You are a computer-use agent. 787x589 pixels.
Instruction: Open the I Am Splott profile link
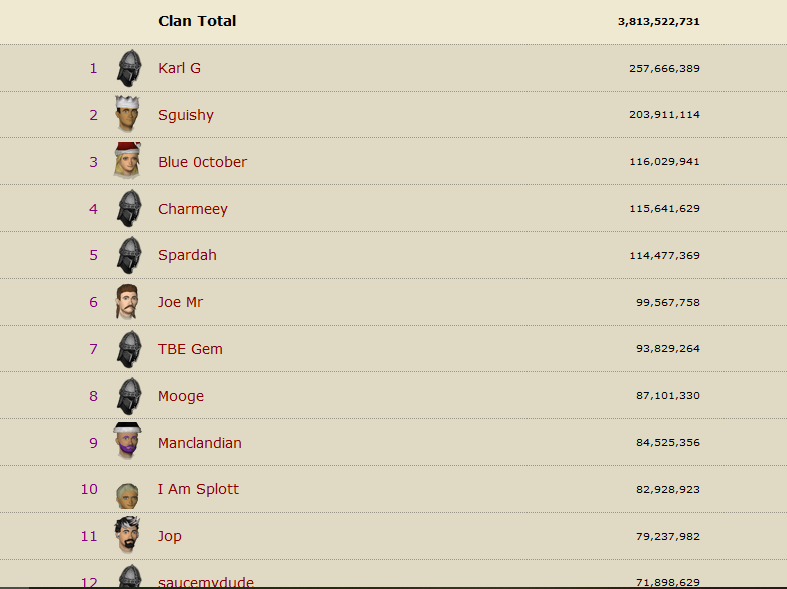198,489
